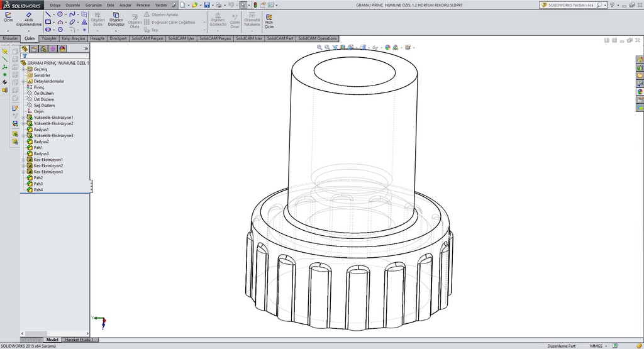The width and height of the screenshot is (644, 349).
Task: Expand the Geçmiş history folder
Action: click(x=23, y=69)
